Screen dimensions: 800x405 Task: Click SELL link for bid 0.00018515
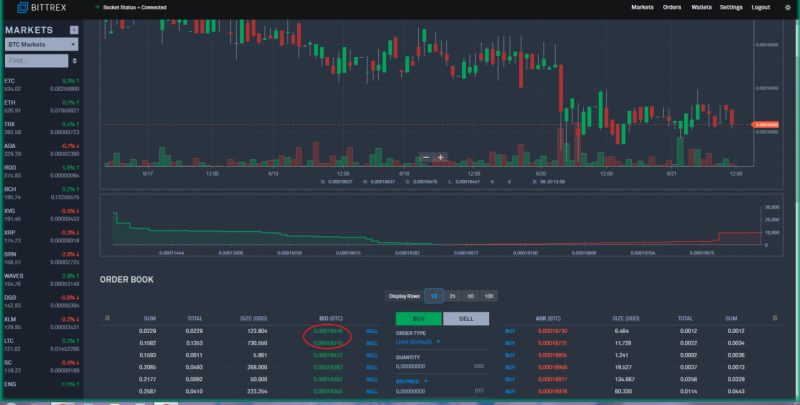[x=372, y=343]
